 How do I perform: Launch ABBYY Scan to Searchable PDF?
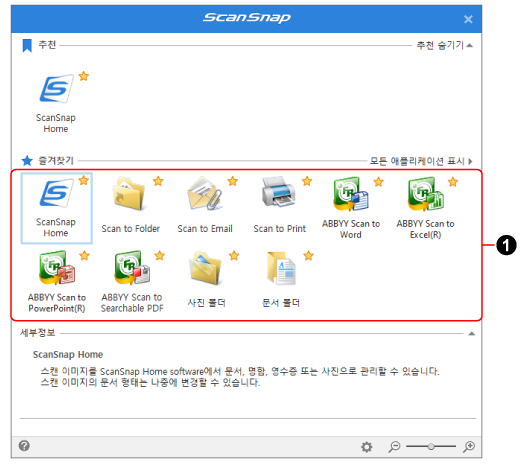[132, 282]
